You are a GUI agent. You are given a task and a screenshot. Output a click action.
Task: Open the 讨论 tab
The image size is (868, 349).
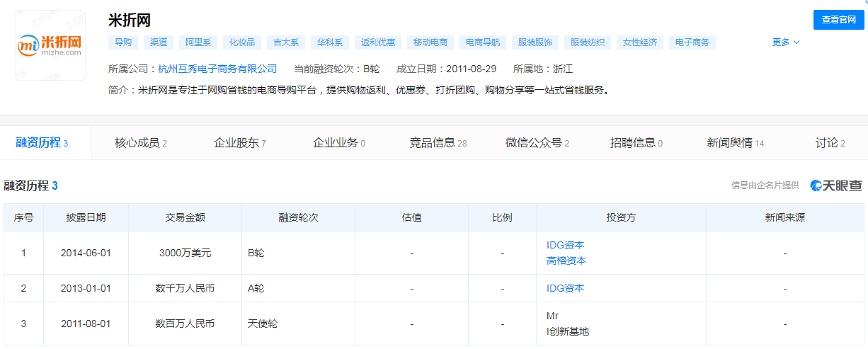click(830, 143)
